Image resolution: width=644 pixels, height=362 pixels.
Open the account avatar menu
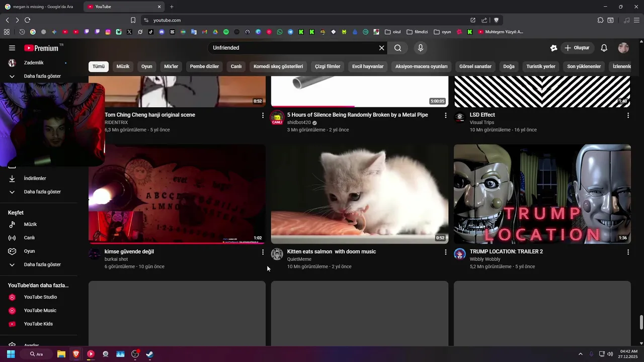point(623,48)
